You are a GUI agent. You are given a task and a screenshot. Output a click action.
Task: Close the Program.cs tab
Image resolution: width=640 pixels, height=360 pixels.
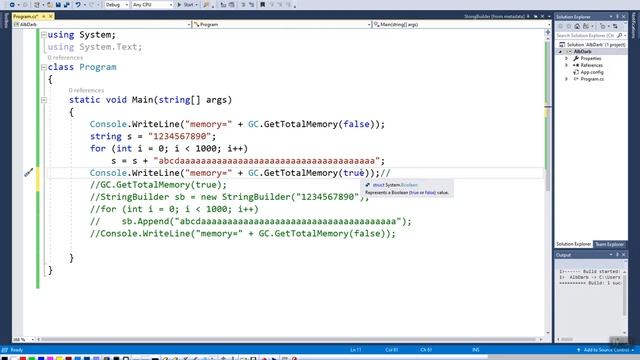click(x=51, y=16)
